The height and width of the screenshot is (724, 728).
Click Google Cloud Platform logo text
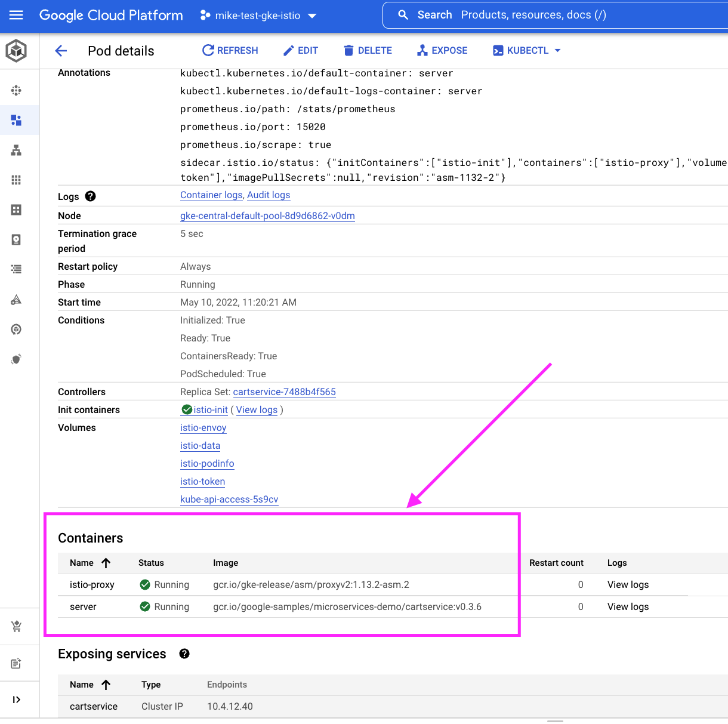(111, 16)
